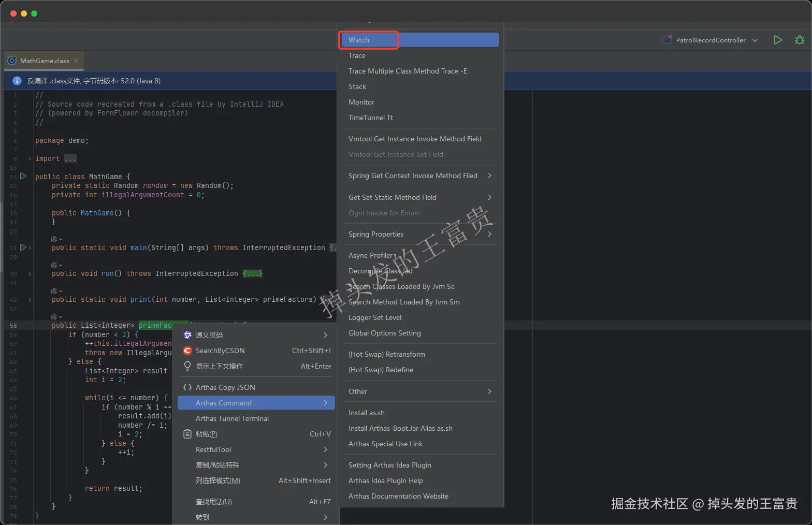This screenshot has width=812, height=525.
Task: Select Search Classes Loaded By Jvm Sc
Action: point(420,286)
